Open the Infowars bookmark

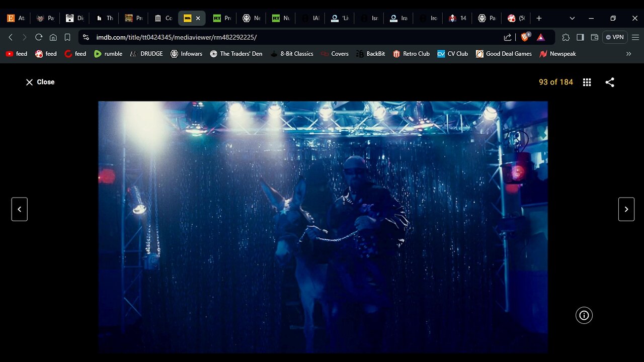point(186,54)
